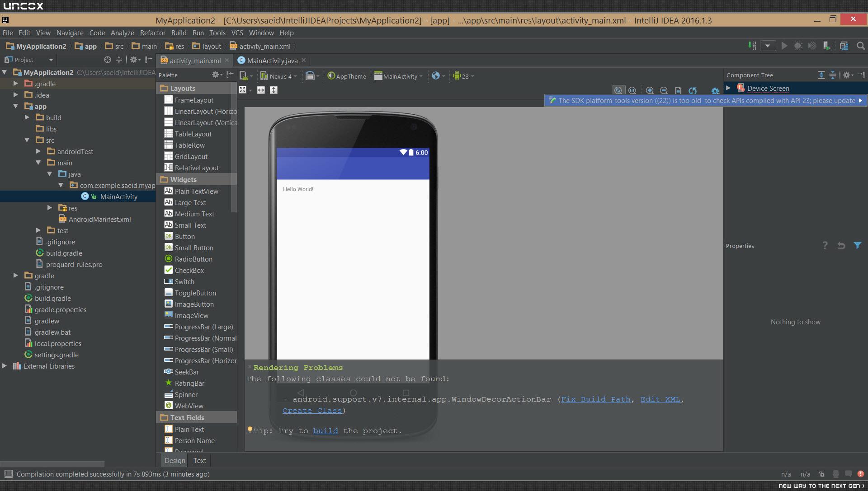Click the Properties help question icon

pyautogui.click(x=825, y=245)
